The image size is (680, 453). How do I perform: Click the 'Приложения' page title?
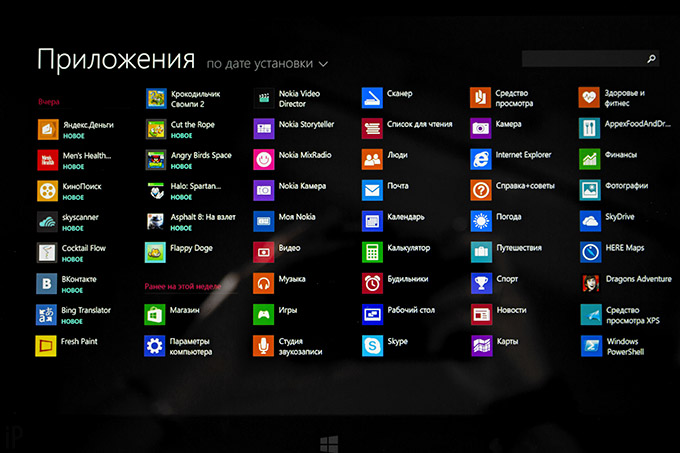(x=116, y=59)
